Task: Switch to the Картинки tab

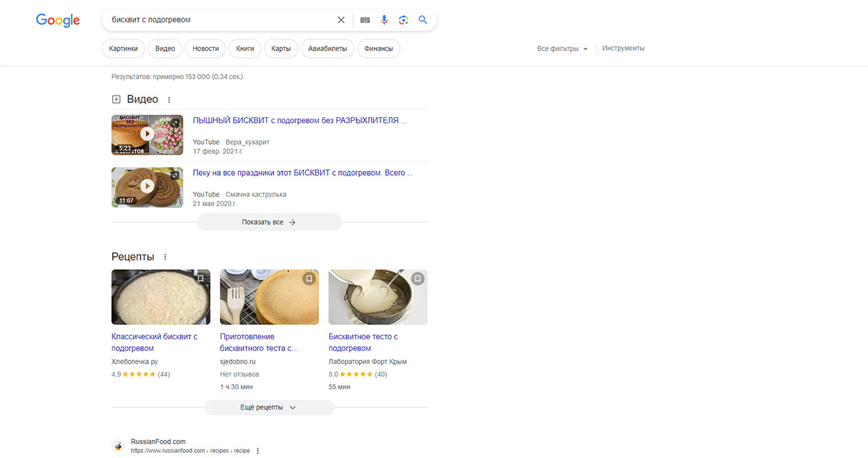Action: pyautogui.click(x=123, y=48)
